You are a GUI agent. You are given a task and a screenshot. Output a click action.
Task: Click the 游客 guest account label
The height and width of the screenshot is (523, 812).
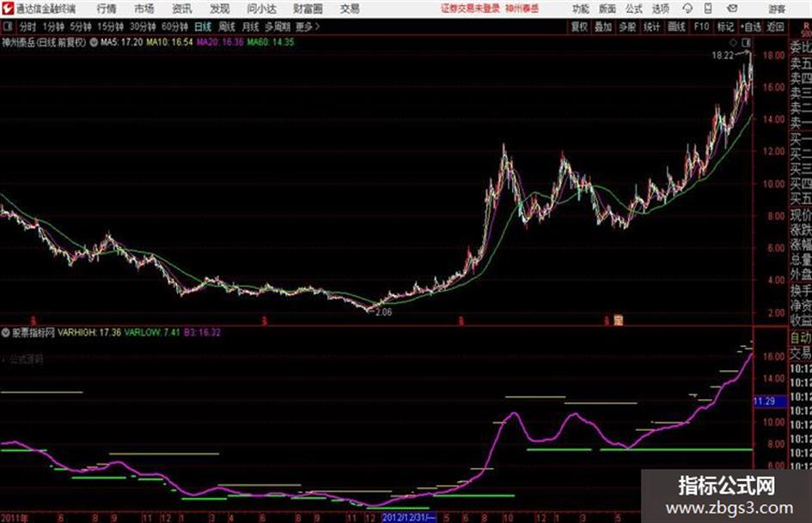pyautogui.click(x=777, y=9)
